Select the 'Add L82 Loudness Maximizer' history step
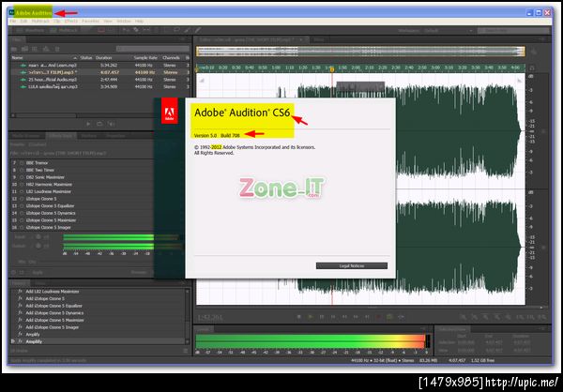The width and height of the screenshot is (563, 392). coord(53,292)
